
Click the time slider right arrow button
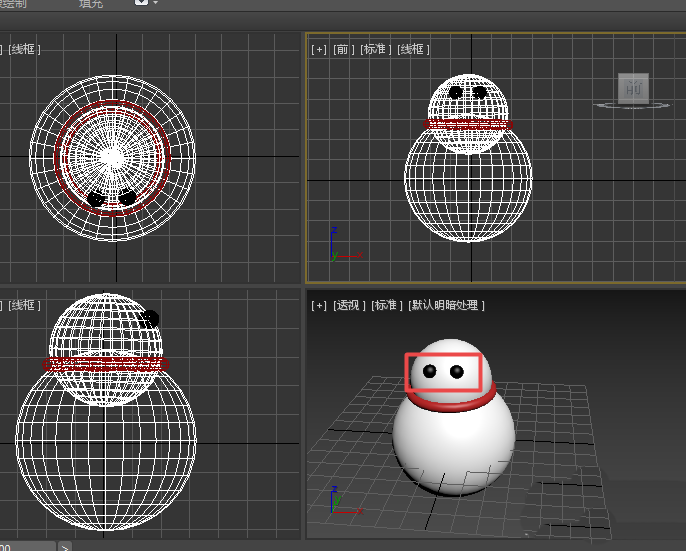(x=64, y=546)
